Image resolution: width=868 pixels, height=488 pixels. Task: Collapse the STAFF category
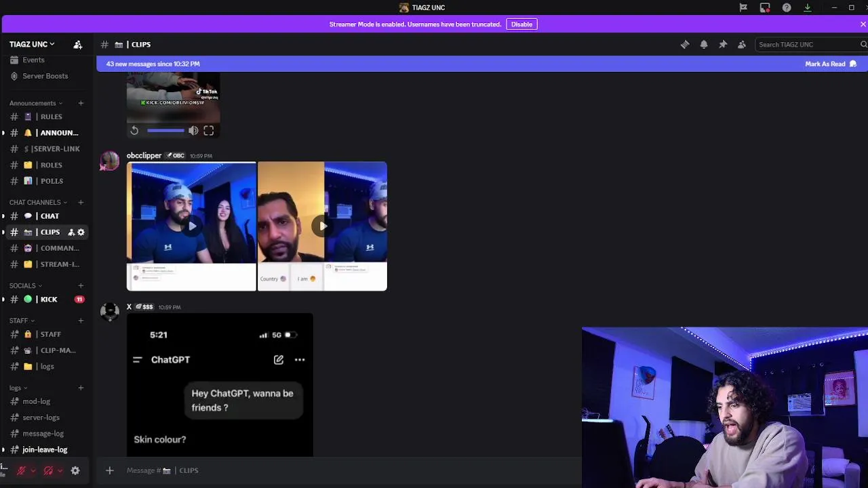click(22, 321)
